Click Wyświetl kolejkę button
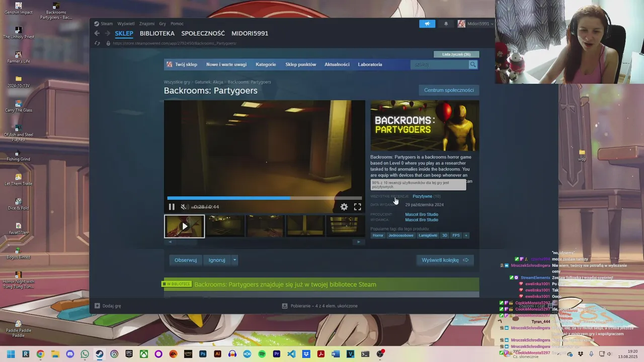The width and height of the screenshot is (644, 362). 445,260
